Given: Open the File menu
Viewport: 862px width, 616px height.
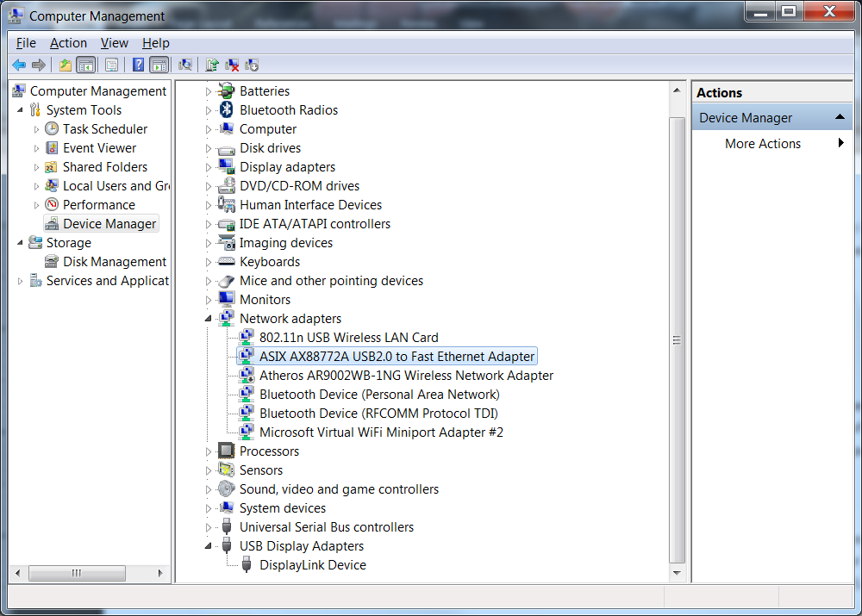Looking at the screenshot, I should click(x=26, y=43).
